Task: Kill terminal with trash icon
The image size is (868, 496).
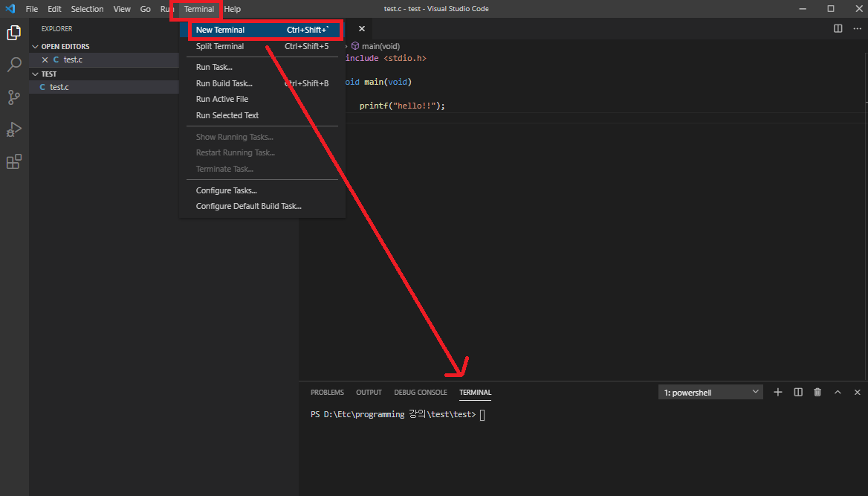Action: click(817, 393)
